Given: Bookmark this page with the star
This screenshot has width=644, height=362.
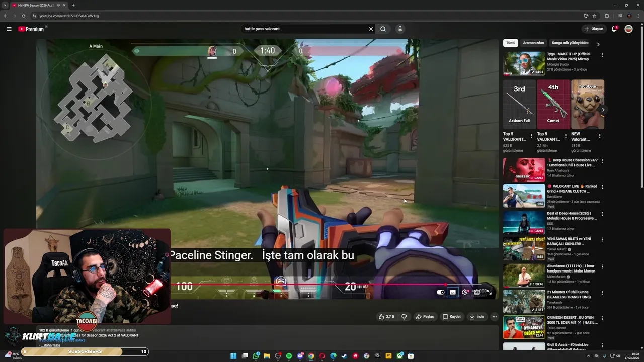Looking at the screenshot, I should (594, 16).
